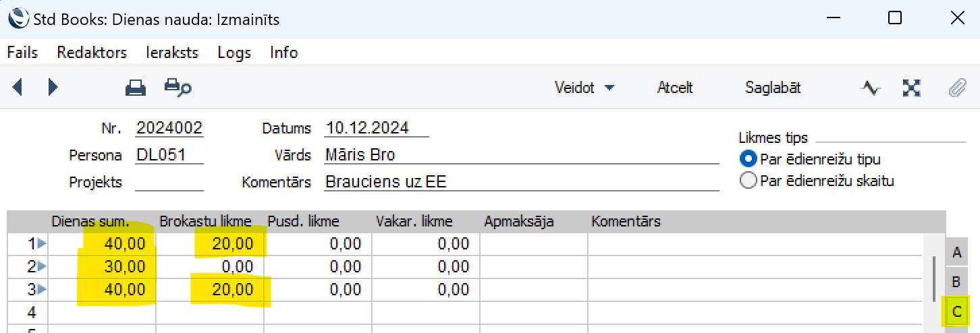The height and width of the screenshot is (333, 980).
Task: Select Par ēdienreižu tipu radio button
Action: point(748,160)
